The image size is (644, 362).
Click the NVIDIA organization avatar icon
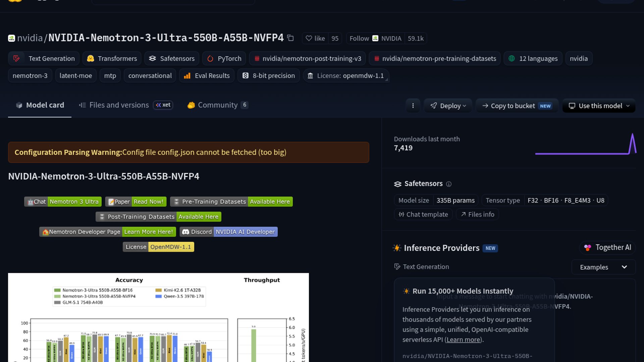(375, 38)
